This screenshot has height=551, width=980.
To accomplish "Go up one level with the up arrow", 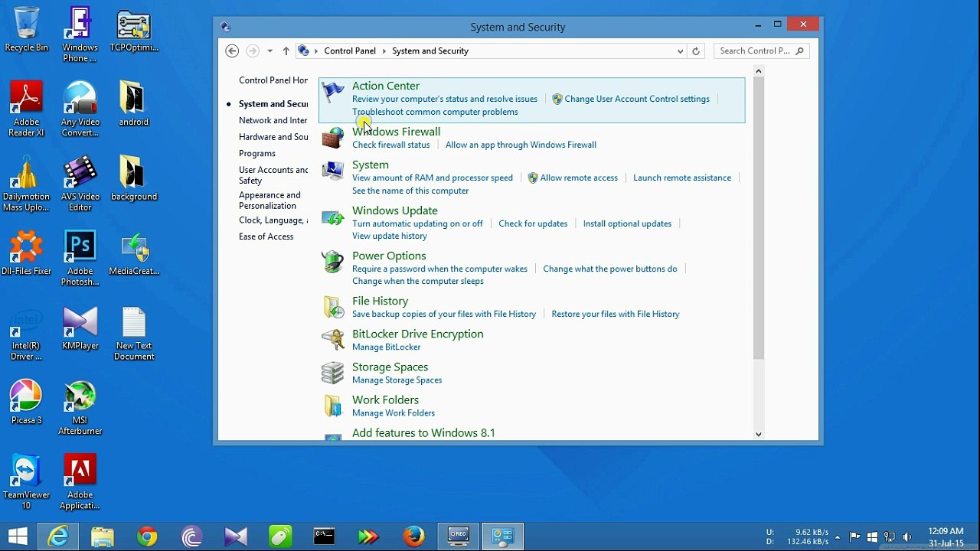I will tap(286, 51).
